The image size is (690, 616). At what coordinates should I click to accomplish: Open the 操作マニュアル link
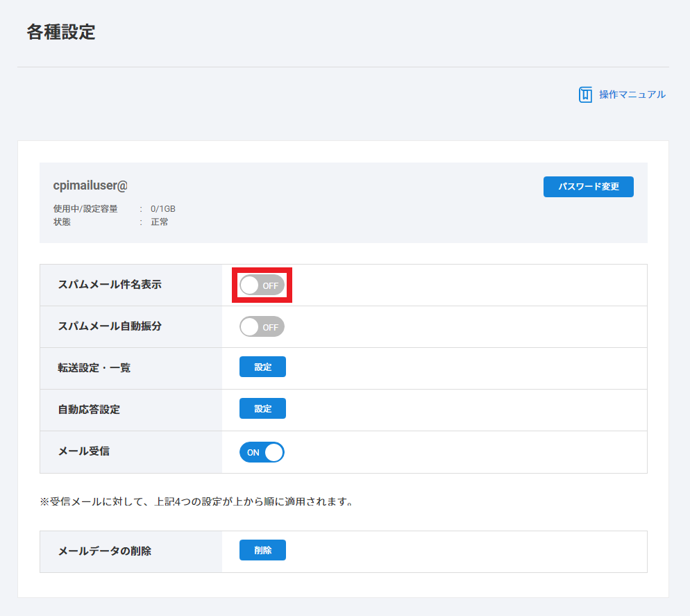[x=632, y=94]
